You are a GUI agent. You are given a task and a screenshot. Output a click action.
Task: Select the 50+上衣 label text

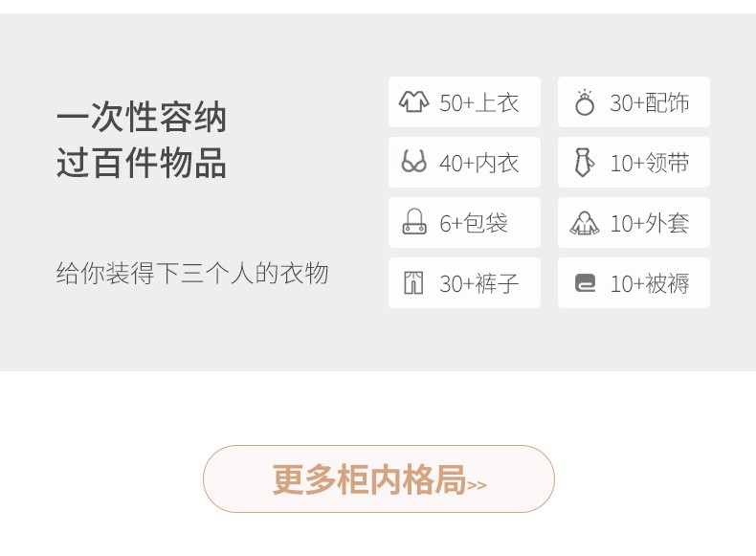478,102
